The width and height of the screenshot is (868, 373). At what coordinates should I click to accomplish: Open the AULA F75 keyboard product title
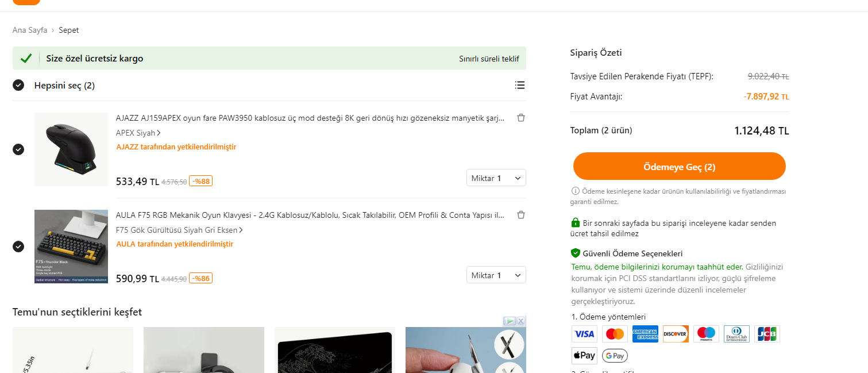(x=310, y=216)
